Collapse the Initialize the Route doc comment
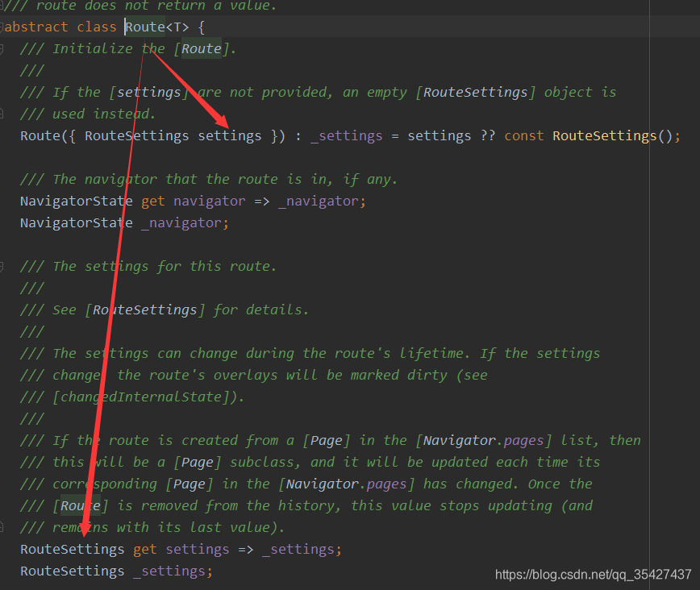The height and width of the screenshot is (590, 700). pyautogui.click(x=5, y=48)
